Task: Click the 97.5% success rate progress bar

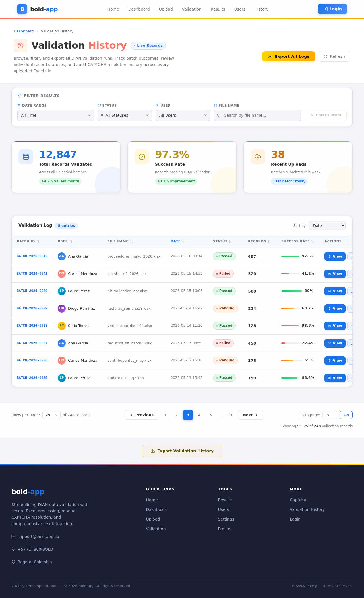Action: [290, 256]
